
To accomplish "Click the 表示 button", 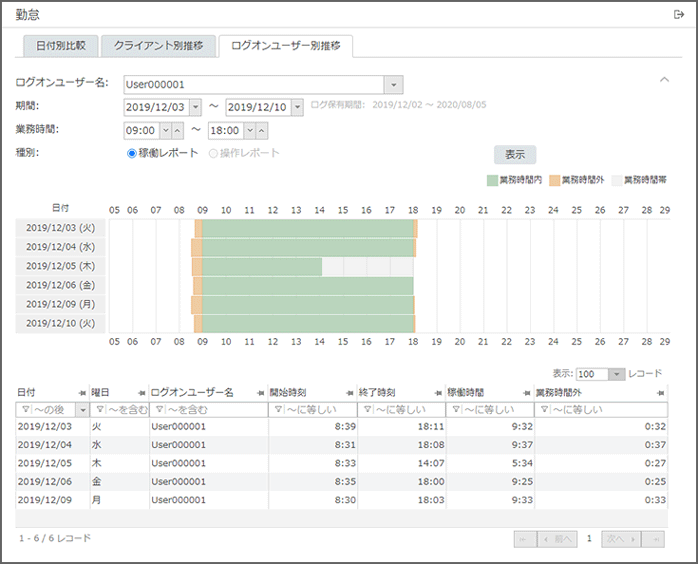I will pyautogui.click(x=515, y=155).
